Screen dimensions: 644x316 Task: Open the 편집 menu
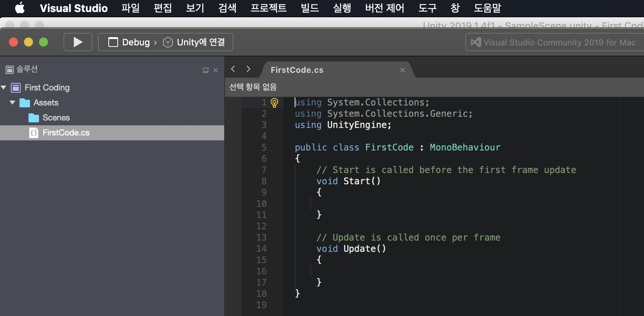click(163, 8)
